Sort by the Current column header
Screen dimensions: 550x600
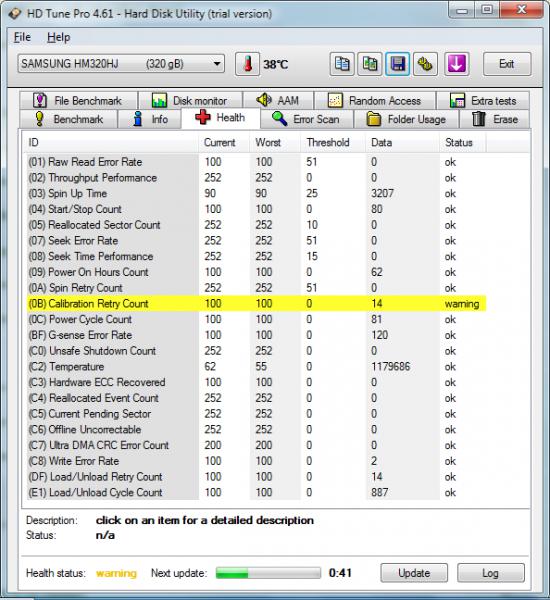pyautogui.click(x=224, y=142)
